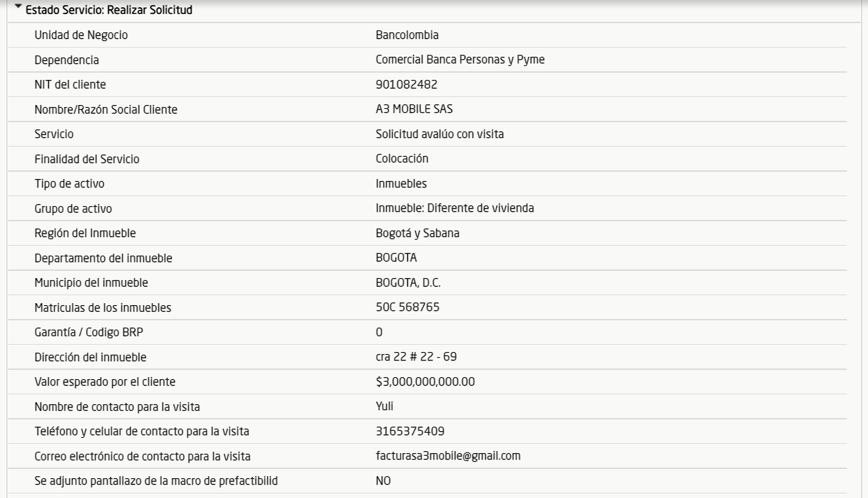The image size is (868, 498).
Task: Select contact phone number 3165375409
Action: point(409,431)
